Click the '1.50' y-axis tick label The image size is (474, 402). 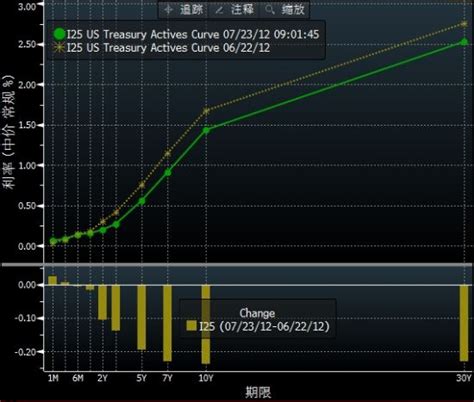(27, 125)
